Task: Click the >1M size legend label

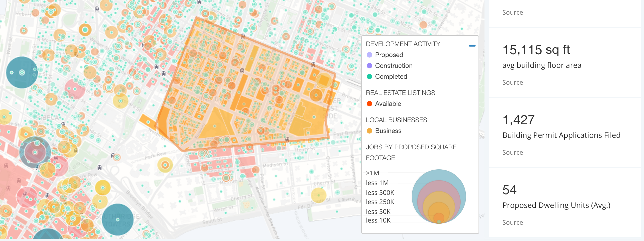Action: (x=372, y=173)
